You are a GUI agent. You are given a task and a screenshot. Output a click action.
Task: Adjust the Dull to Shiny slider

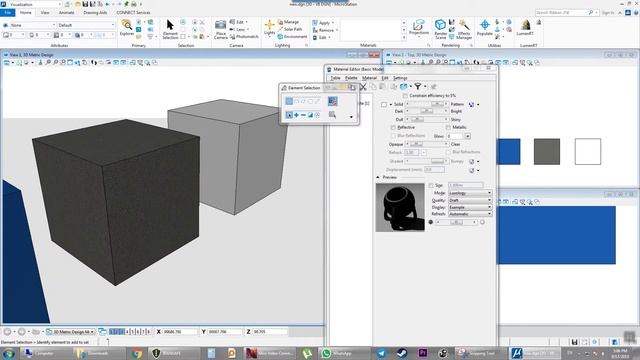tap(427, 120)
